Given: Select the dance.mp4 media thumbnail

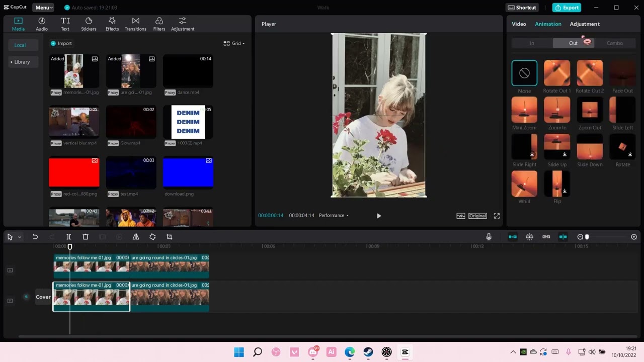Looking at the screenshot, I should (188, 71).
